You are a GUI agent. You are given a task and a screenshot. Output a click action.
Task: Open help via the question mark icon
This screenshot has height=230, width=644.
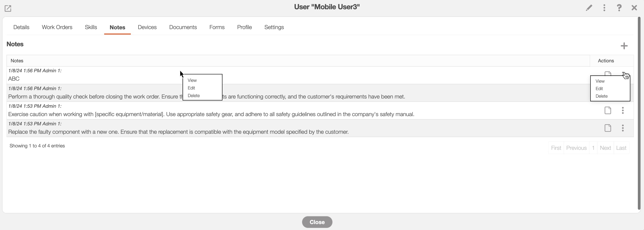pyautogui.click(x=619, y=8)
